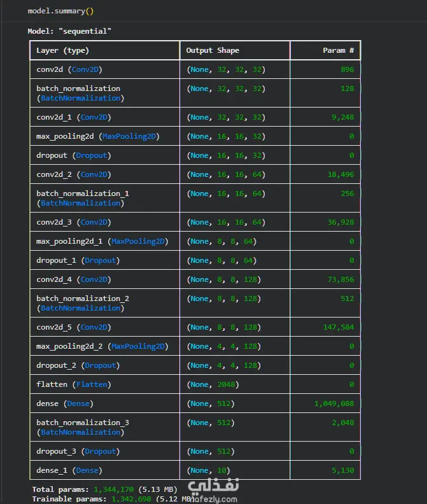
Task: Click the conv2d_5 param count 147,584
Action: [337, 327]
